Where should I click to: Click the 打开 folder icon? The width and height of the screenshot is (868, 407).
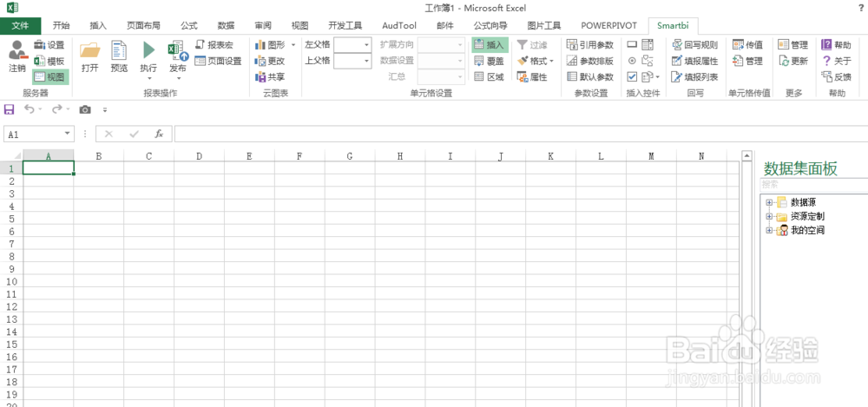pos(89,49)
